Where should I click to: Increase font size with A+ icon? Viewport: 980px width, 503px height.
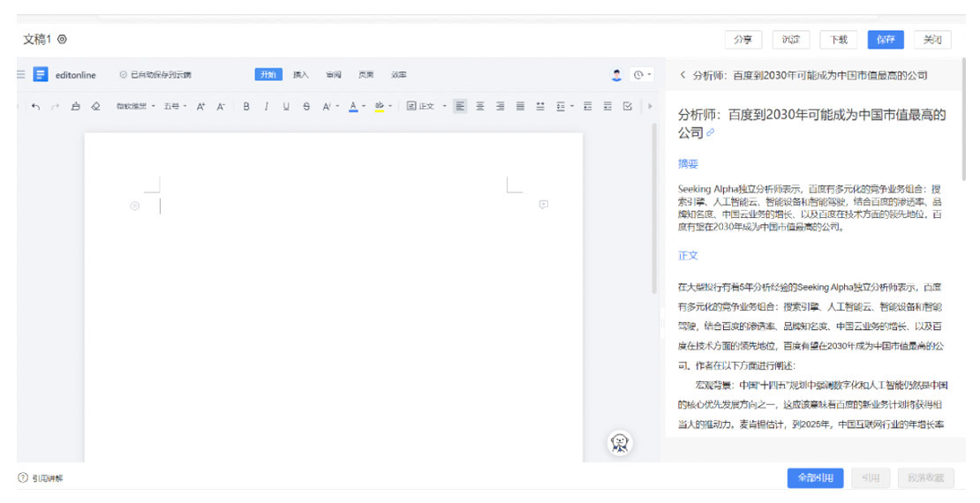tap(200, 107)
